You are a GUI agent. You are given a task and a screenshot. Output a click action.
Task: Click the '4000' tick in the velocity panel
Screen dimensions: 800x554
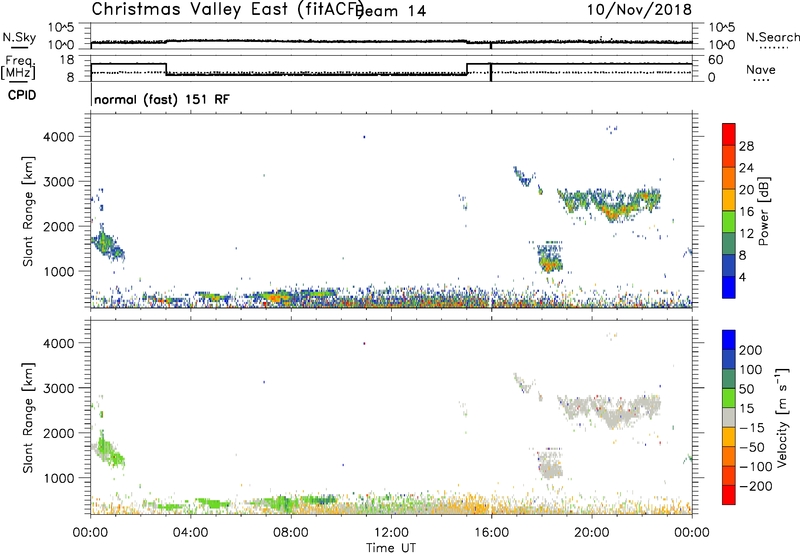[x=59, y=343]
